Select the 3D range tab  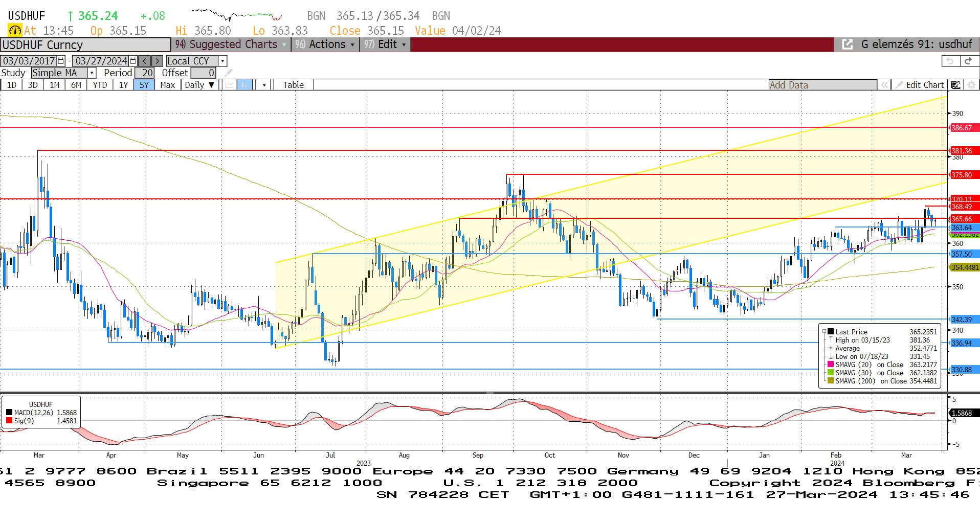33,85
